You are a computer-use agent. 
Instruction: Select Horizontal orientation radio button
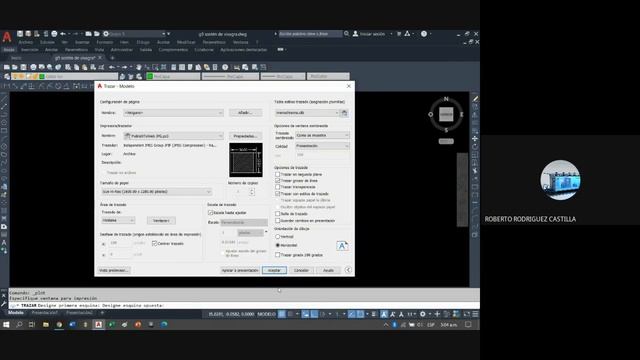(x=278, y=245)
